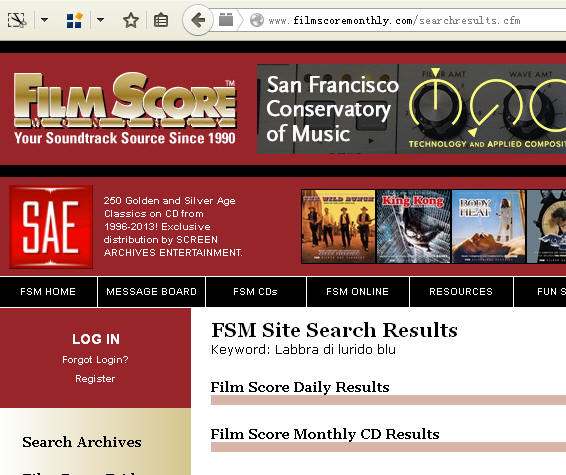Go to FSM HOME menu item
Screen dimensions: 566x475
click(48, 292)
